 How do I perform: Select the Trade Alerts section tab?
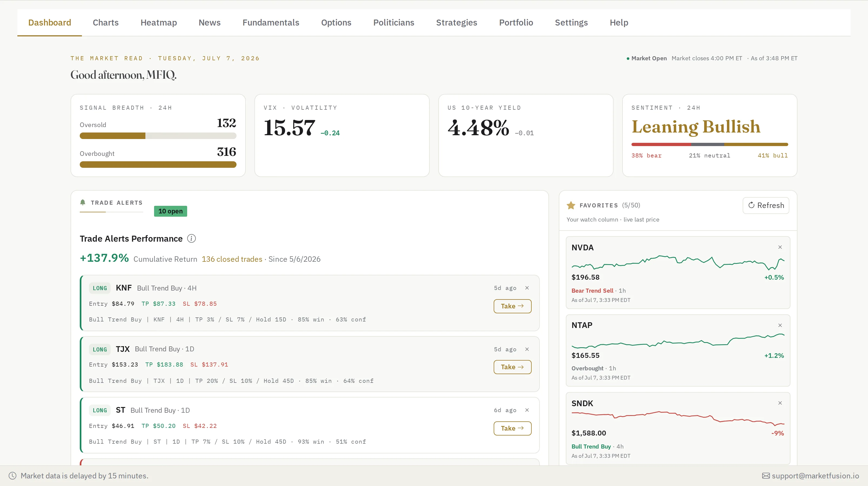[x=111, y=203]
